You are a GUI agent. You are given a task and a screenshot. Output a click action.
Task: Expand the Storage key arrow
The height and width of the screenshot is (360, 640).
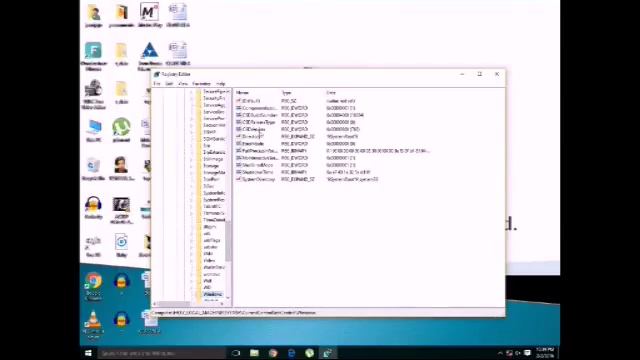[x=191, y=166]
